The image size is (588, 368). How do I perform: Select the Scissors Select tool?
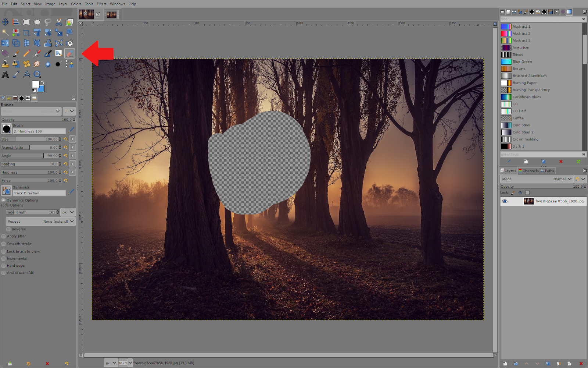coord(58,22)
